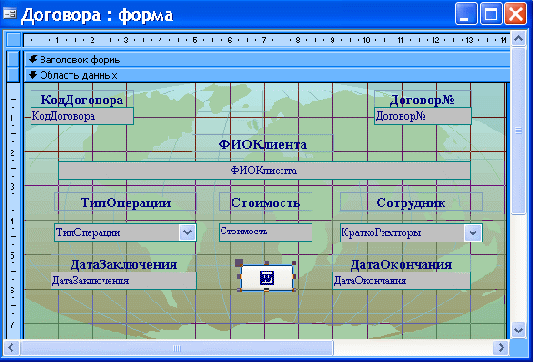Click the scroll up arrow
The width and height of the screenshot is (534, 363).
coord(518,39)
